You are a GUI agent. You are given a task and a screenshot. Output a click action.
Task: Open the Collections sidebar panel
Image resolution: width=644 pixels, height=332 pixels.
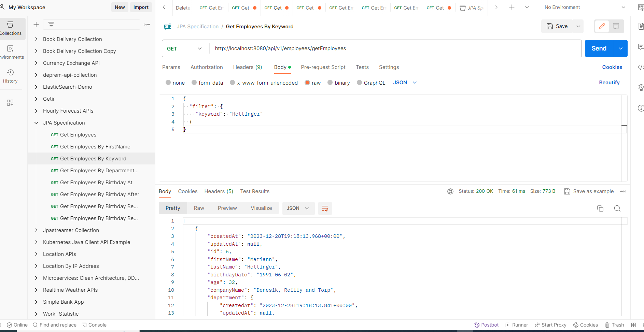pyautogui.click(x=11, y=29)
